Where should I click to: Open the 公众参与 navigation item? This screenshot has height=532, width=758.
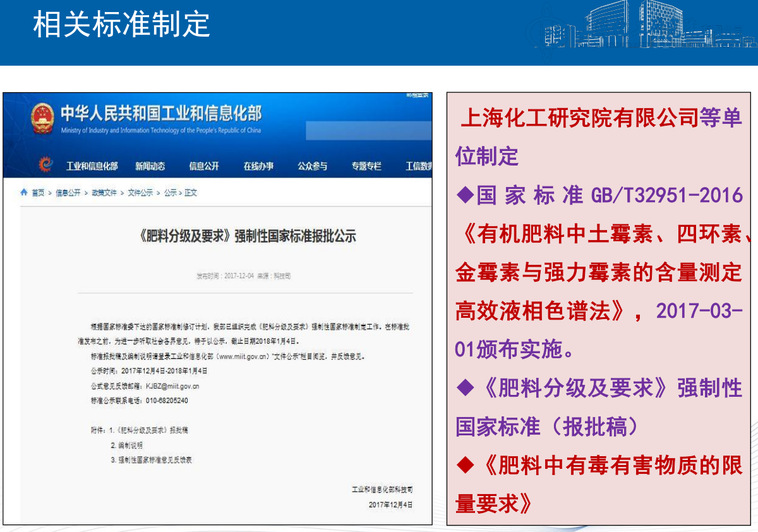(x=313, y=166)
